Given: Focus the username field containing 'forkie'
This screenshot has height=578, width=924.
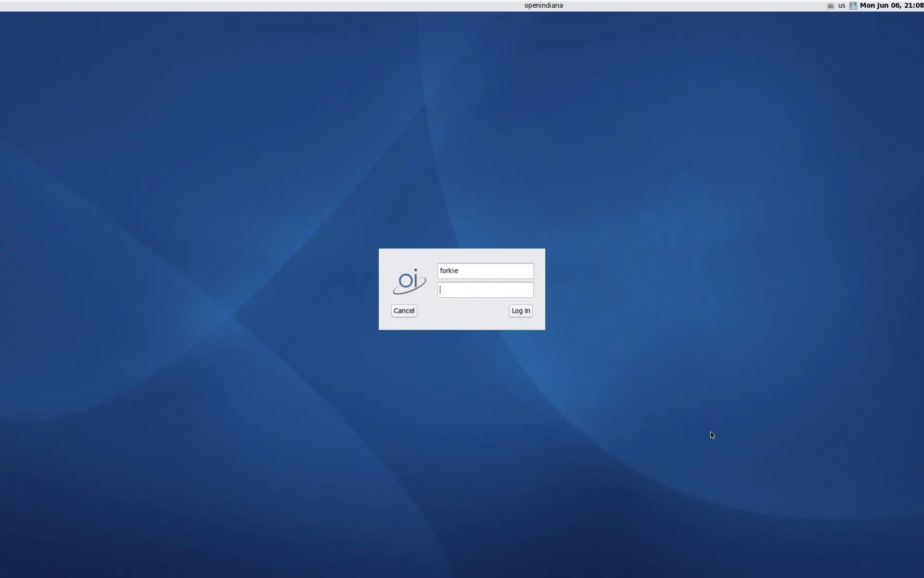Looking at the screenshot, I should pos(485,271).
